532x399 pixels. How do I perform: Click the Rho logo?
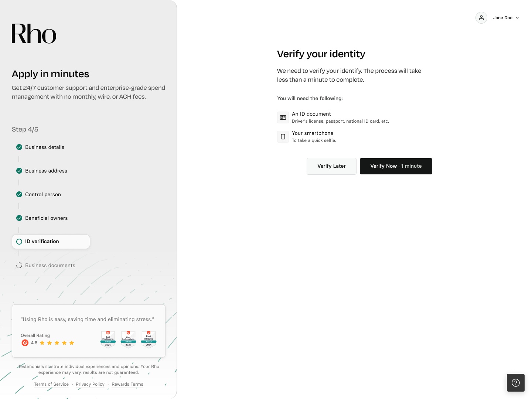34,34
